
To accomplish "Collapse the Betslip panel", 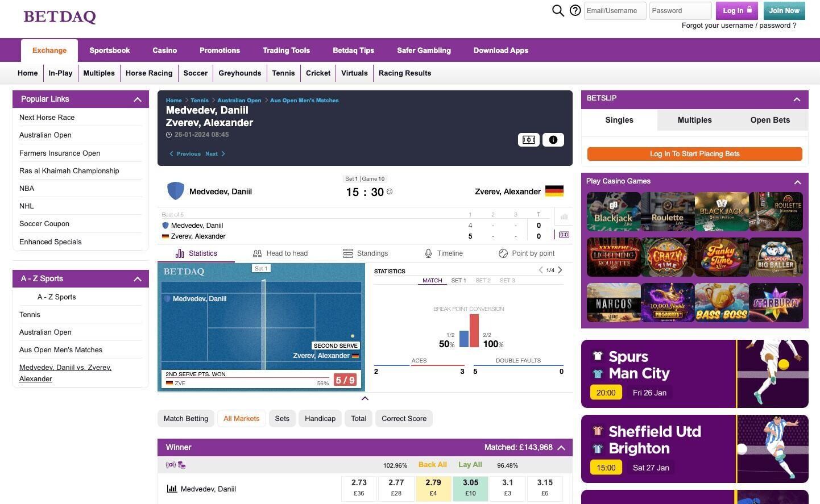I will 797,99.
